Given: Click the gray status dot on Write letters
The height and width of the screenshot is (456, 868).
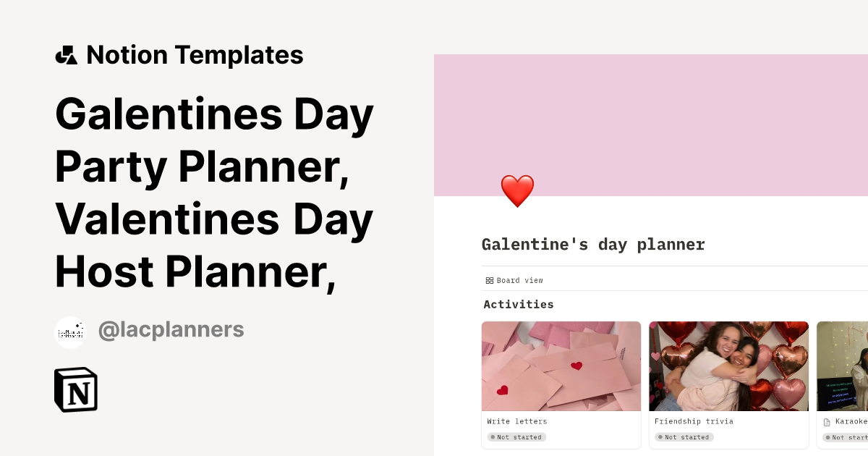Looking at the screenshot, I should (x=493, y=437).
